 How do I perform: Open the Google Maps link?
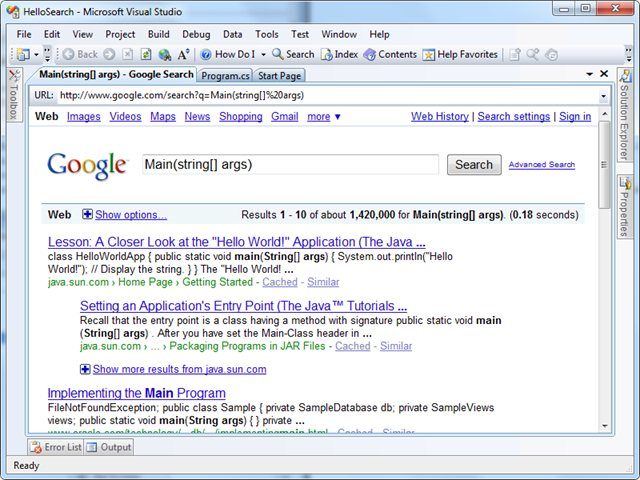[x=163, y=117]
